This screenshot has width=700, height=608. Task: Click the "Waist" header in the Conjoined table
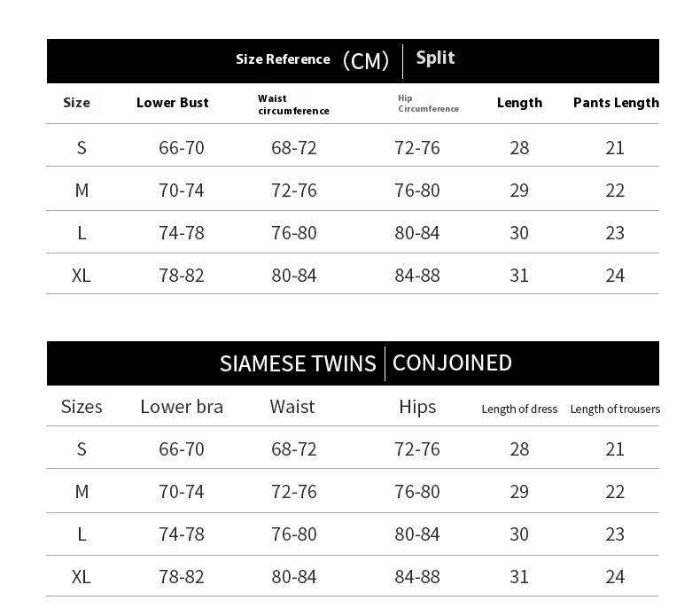[x=292, y=407]
